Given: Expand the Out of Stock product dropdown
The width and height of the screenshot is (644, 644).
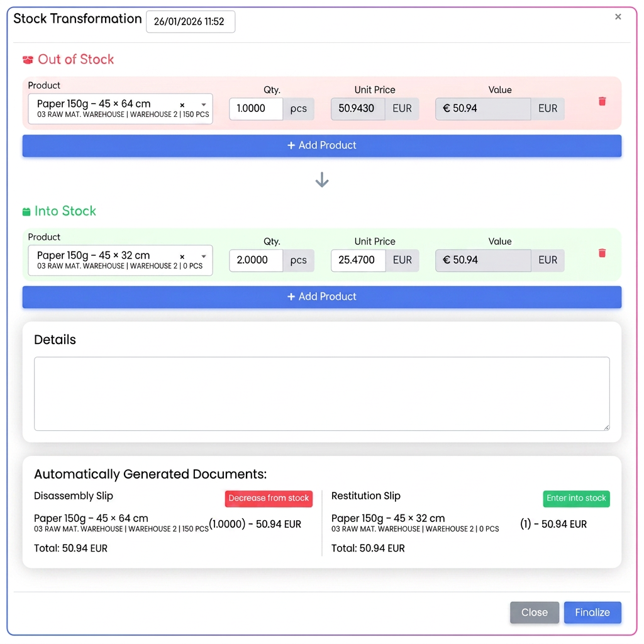Looking at the screenshot, I should coord(203,105).
